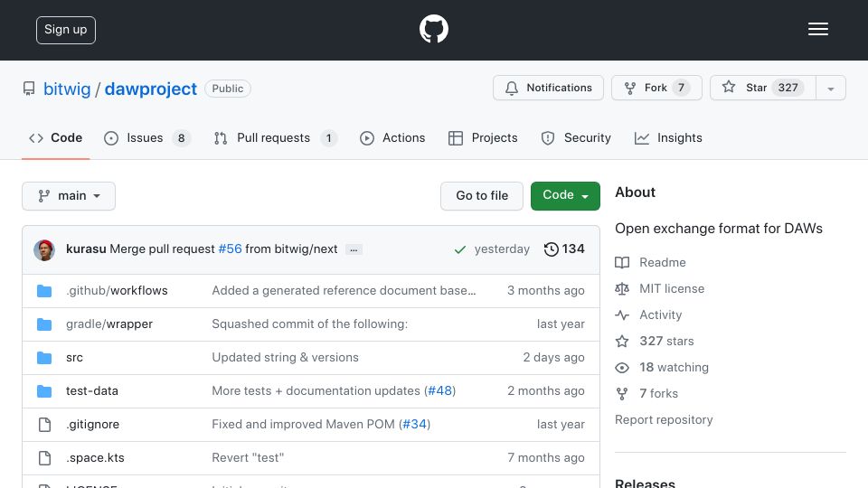868x488 pixels.
Task: Click the gradle/wrapper folder icon
Action: (44, 324)
